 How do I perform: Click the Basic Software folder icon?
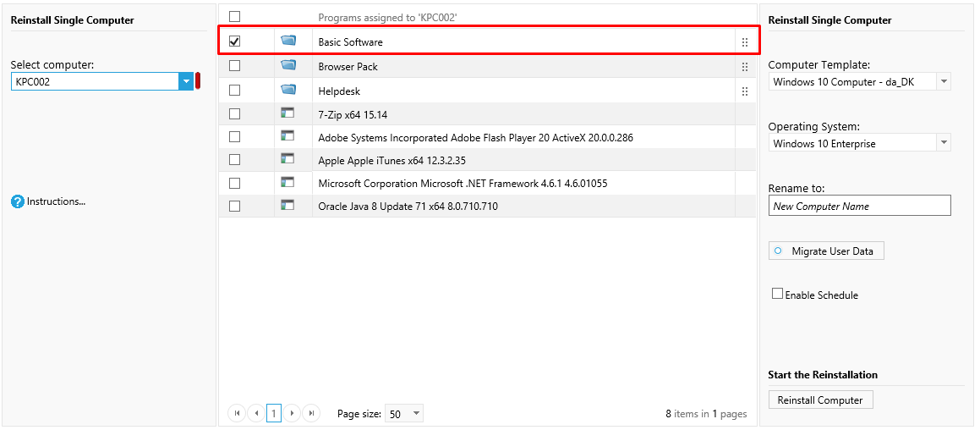pyautogui.click(x=289, y=41)
